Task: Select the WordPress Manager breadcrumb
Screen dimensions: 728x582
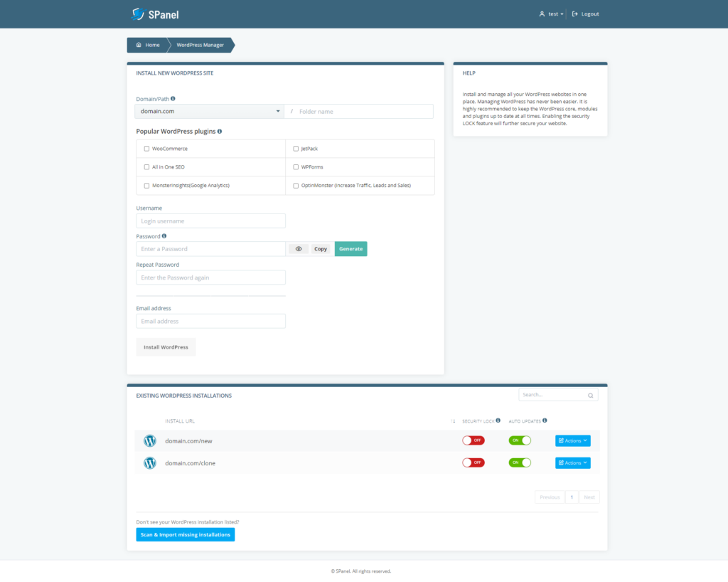Action: [201, 45]
